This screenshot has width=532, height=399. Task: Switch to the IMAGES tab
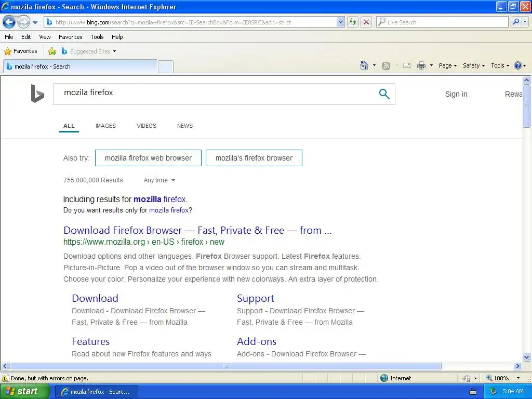[105, 126]
